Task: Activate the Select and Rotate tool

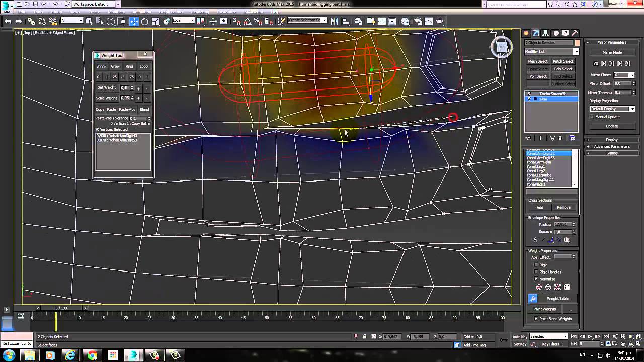Action: [x=145, y=21]
